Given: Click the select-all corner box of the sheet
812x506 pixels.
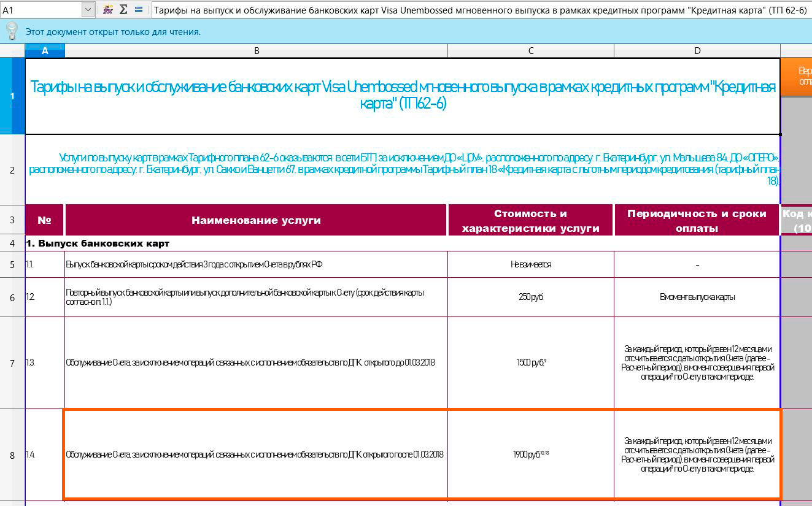Looking at the screenshot, I should [x=12, y=51].
